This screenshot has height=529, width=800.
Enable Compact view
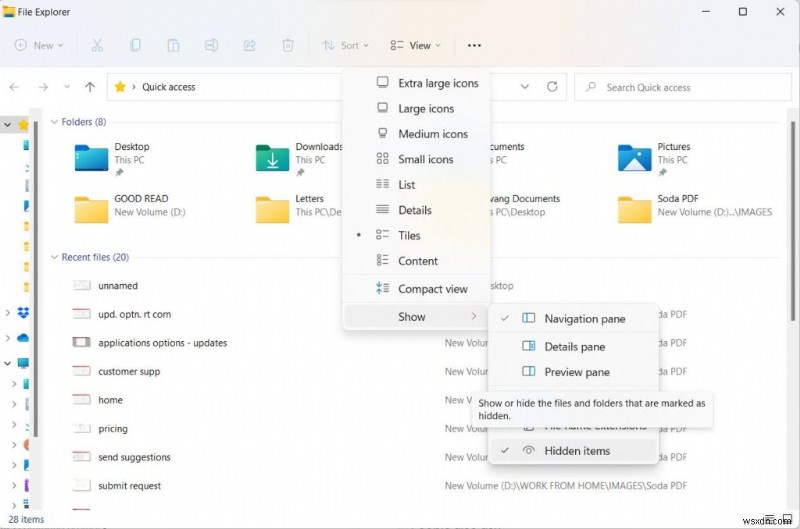click(416, 289)
